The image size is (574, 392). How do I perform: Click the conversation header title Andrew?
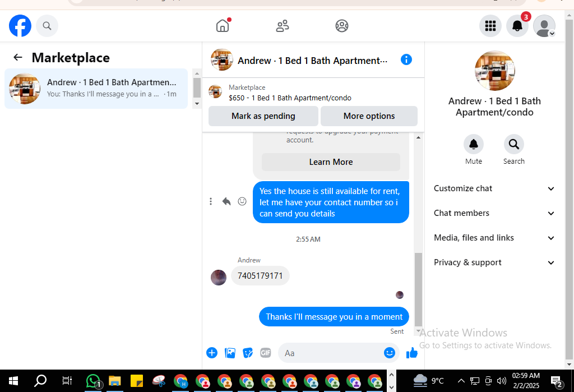[x=312, y=61]
